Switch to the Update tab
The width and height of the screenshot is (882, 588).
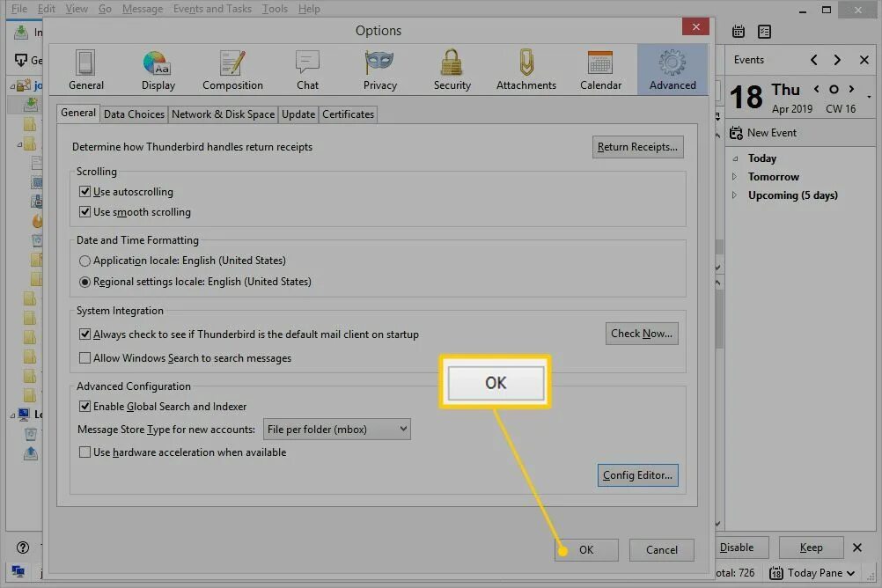[x=298, y=114]
